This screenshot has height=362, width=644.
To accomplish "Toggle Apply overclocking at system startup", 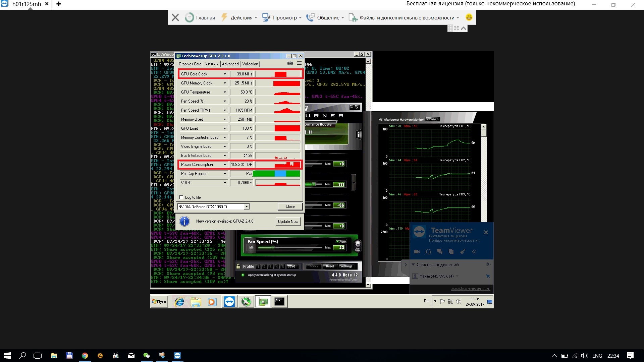I will [243, 275].
